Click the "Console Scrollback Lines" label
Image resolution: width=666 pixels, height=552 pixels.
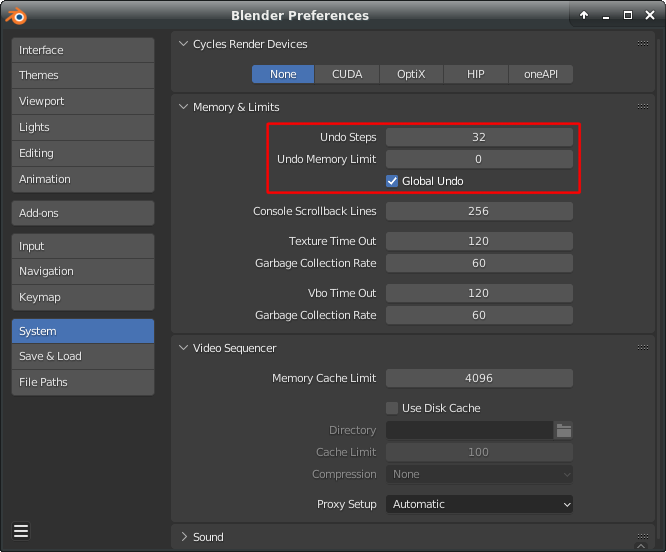coord(314,211)
